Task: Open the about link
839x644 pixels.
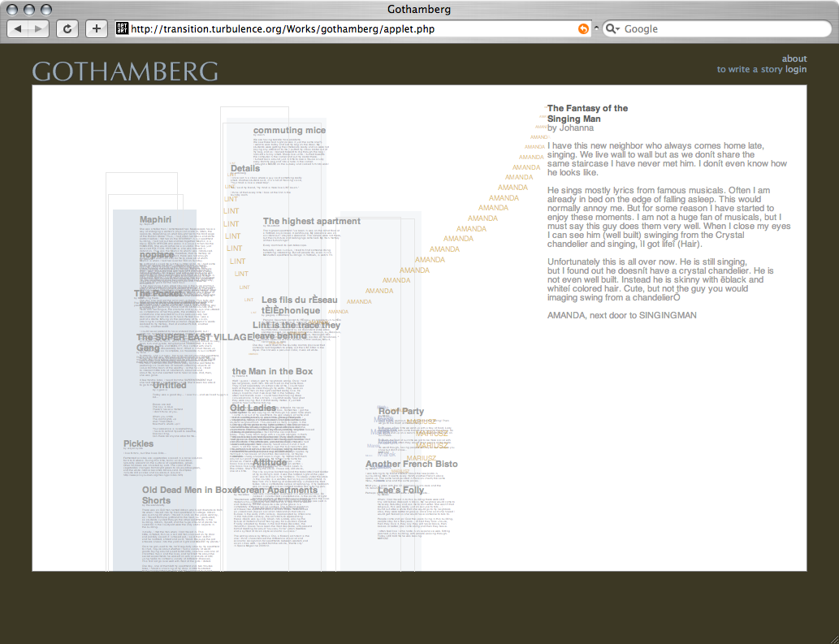Action: (x=794, y=58)
